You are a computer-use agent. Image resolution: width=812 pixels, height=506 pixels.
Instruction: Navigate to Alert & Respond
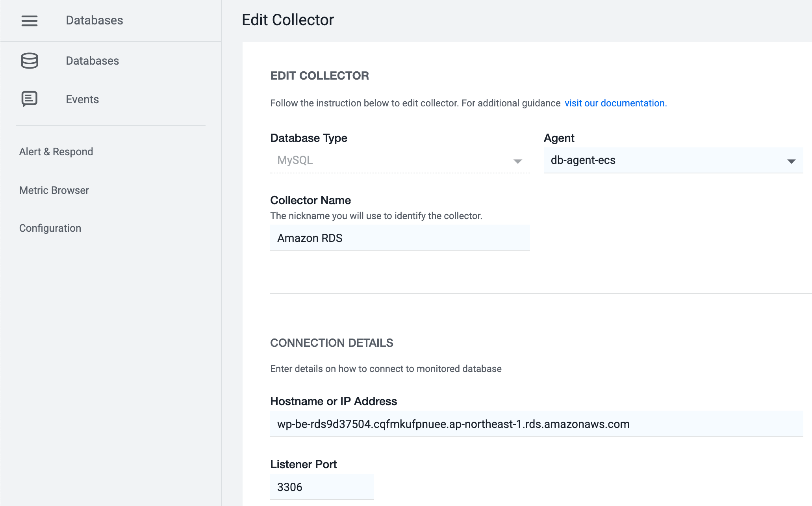click(56, 151)
